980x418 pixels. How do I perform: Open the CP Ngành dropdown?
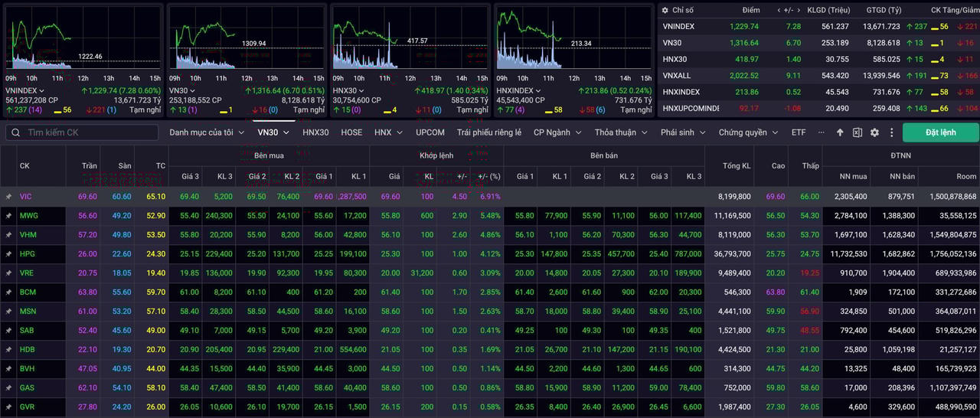(557, 132)
